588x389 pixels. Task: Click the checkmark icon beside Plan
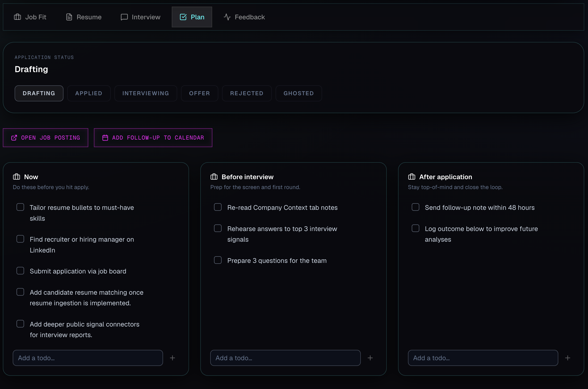(x=183, y=17)
